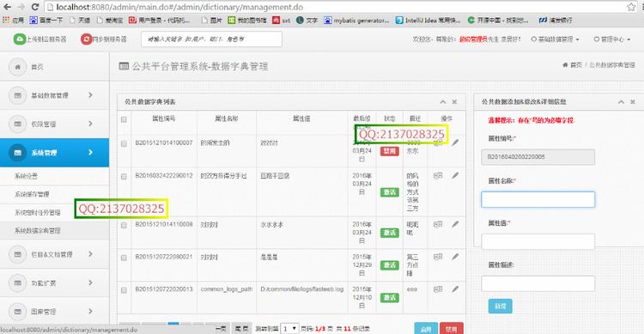This screenshot has width=644, height=334.
Task: Toggle the select-all checkbox in table header
Action: tap(124, 119)
